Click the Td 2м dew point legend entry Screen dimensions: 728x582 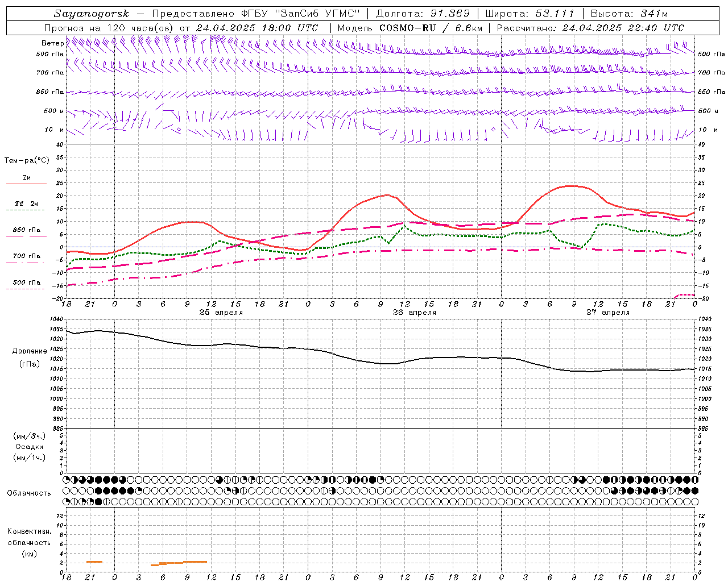tap(27, 203)
